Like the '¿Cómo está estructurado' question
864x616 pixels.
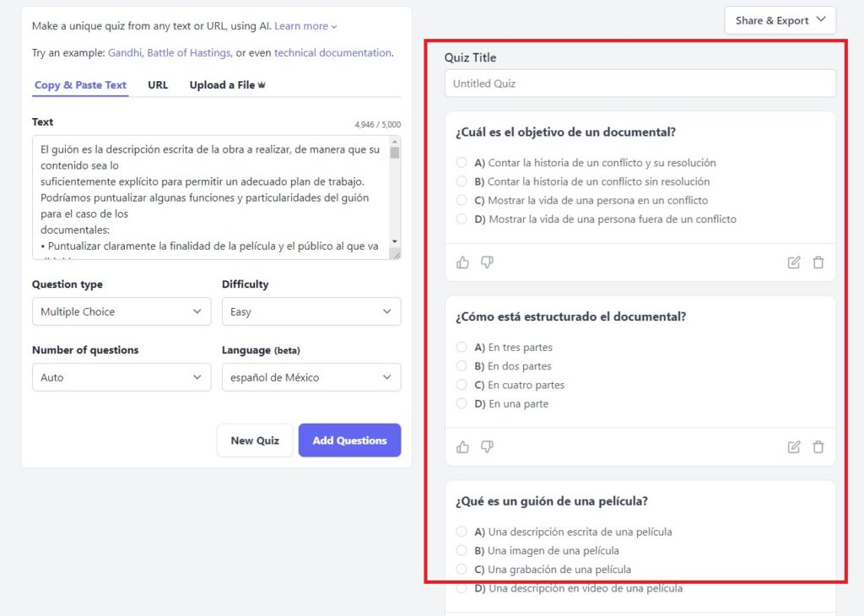click(462, 447)
